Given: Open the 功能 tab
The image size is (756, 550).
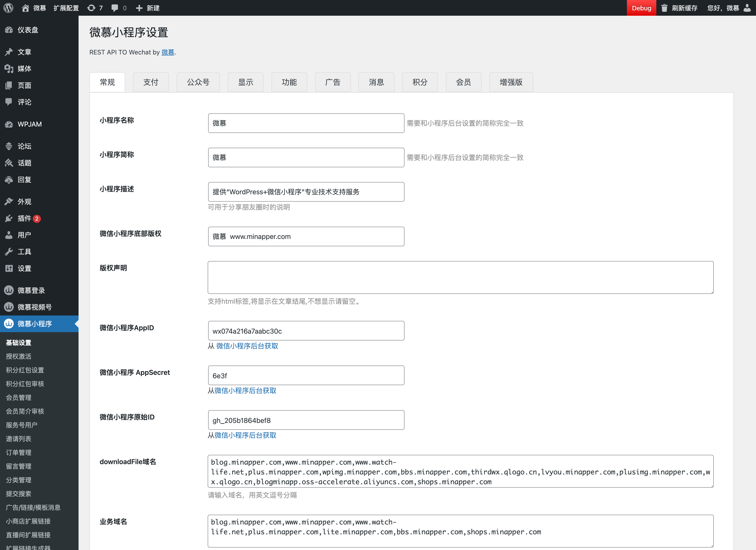Looking at the screenshot, I should coord(289,82).
